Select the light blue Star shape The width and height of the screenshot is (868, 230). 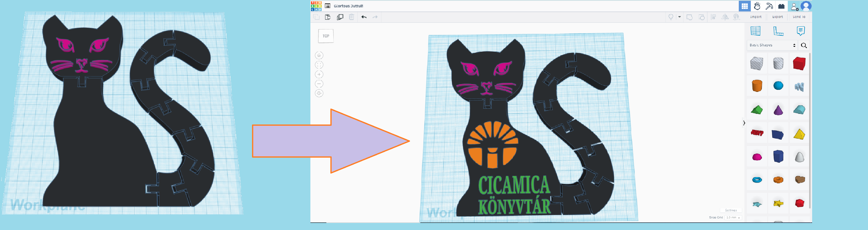point(757,204)
